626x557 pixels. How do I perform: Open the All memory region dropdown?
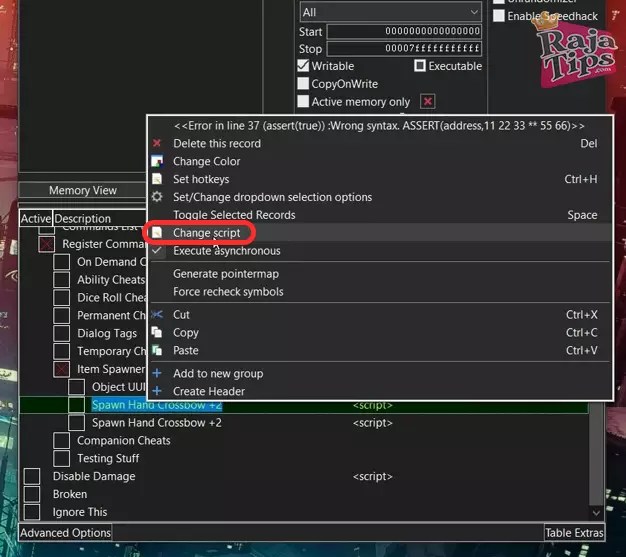tap(390, 12)
